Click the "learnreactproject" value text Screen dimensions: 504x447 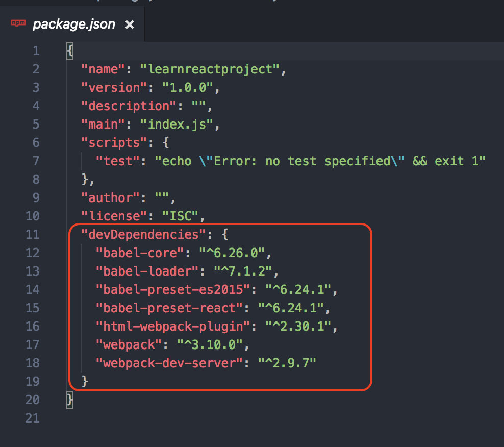pos(212,69)
